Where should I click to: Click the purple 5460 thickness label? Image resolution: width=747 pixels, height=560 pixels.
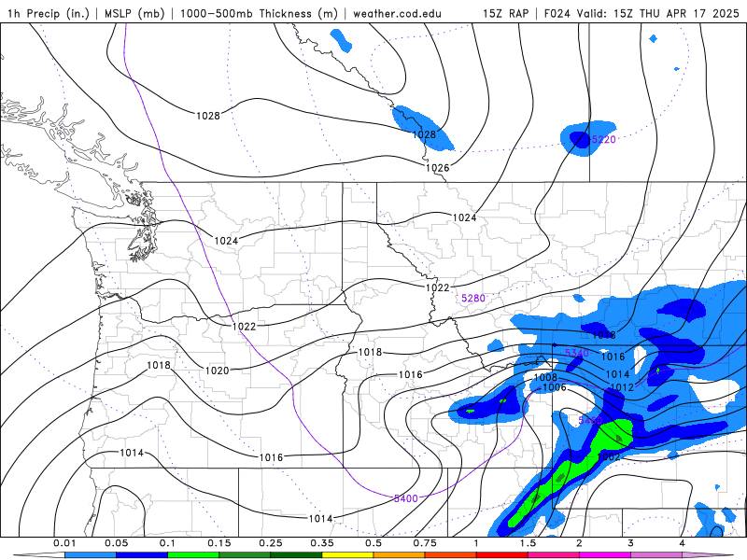coord(590,421)
